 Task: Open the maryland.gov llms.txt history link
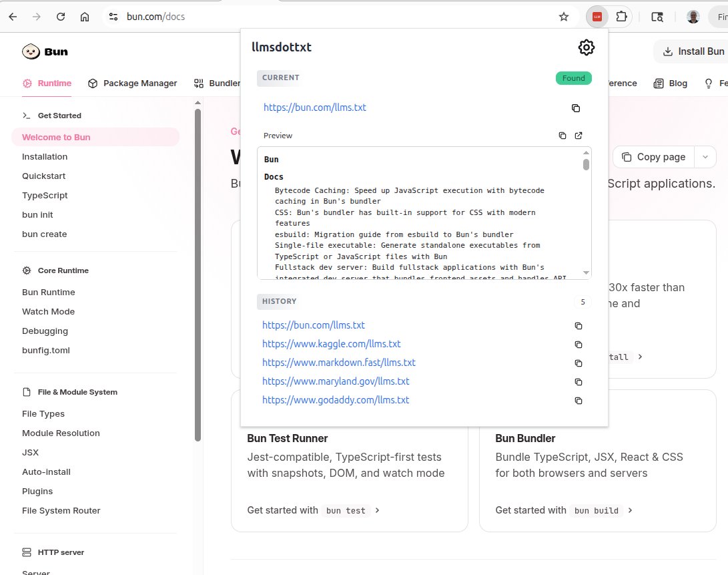click(x=336, y=381)
